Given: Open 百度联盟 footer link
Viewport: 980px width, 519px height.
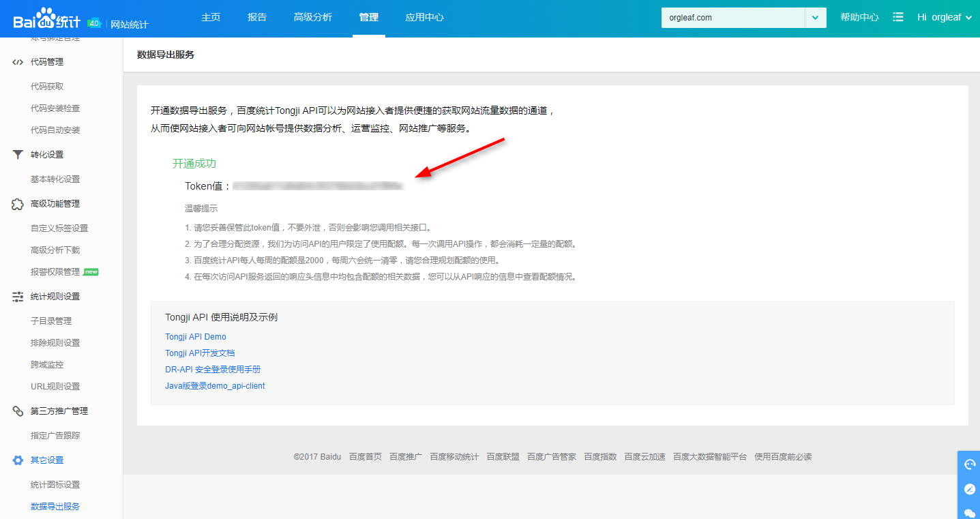Looking at the screenshot, I should 503,457.
